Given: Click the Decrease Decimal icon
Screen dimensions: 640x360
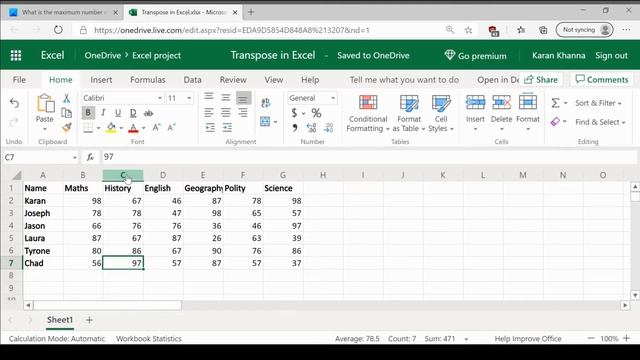Looking at the screenshot, I should [329, 128].
